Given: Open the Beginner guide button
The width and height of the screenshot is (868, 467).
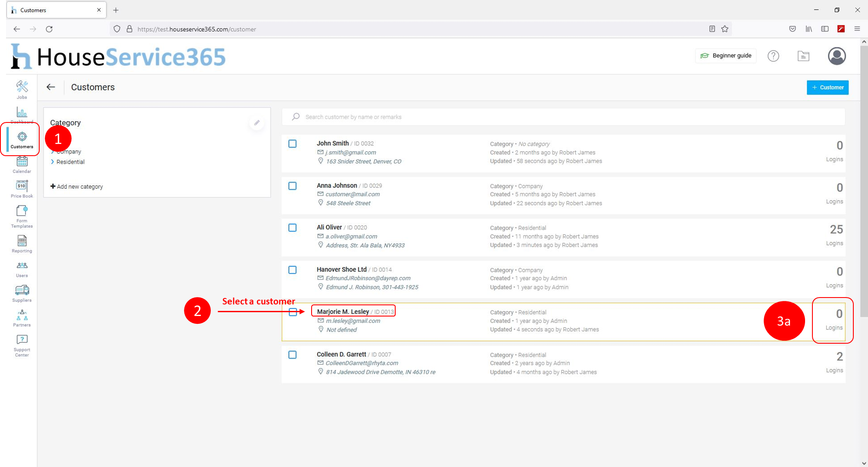Looking at the screenshot, I should point(726,56).
